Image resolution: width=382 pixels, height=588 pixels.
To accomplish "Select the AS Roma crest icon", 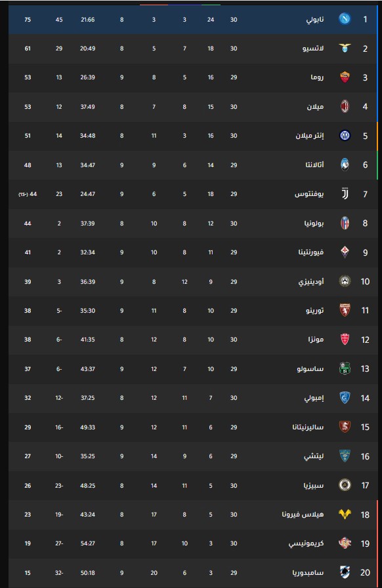I will (345, 77).
